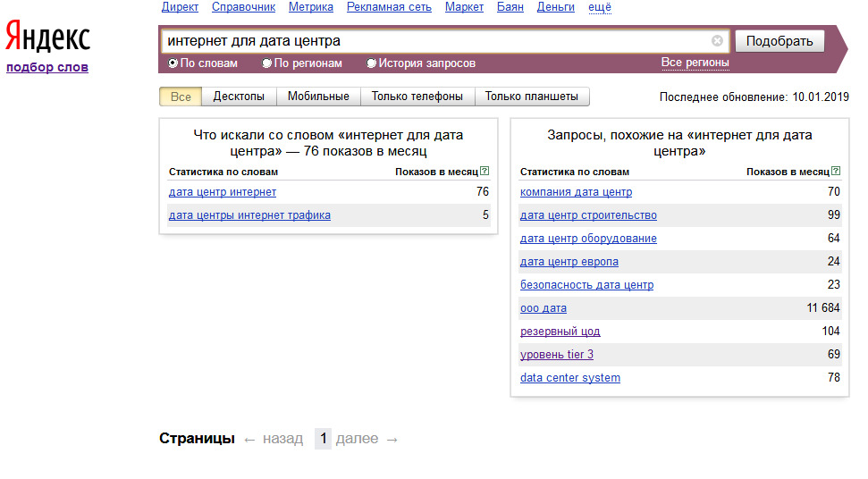
Task: Expand the 'ещё' services menu
Action: [x=600, y=7]
